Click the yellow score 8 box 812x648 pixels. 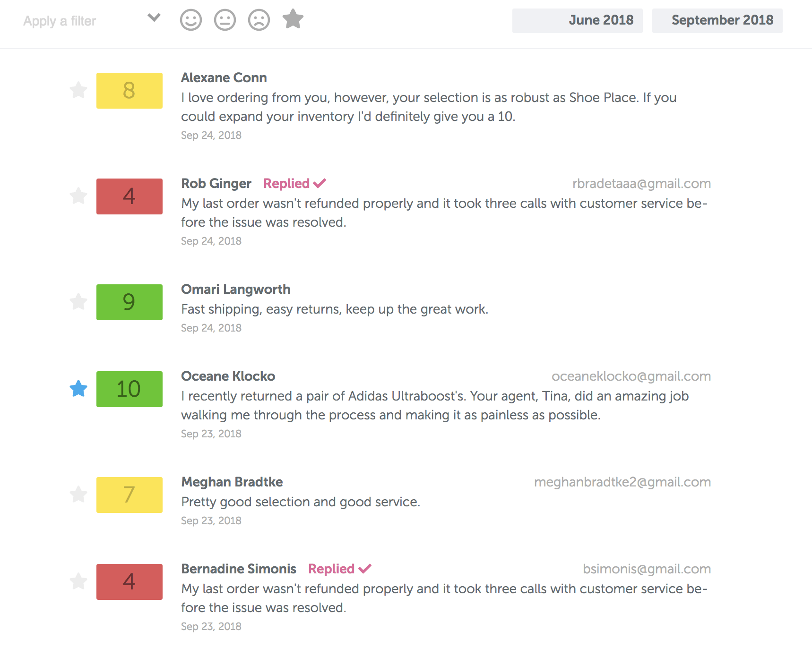[x=129, y=90]
